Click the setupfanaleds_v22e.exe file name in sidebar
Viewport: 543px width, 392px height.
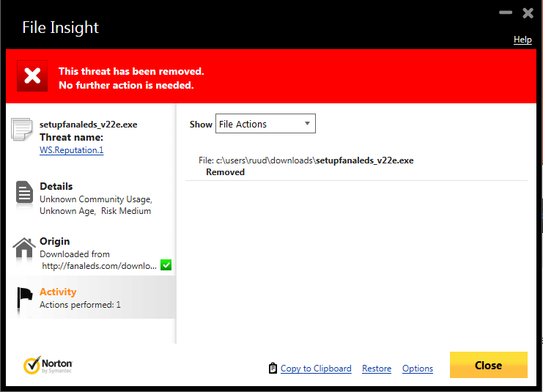click(89, 125)
